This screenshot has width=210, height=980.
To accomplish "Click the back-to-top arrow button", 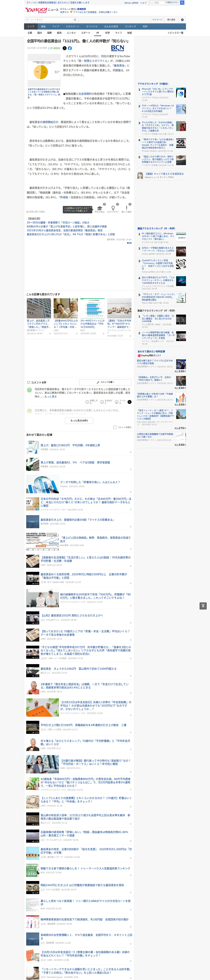I will point(203,606).
